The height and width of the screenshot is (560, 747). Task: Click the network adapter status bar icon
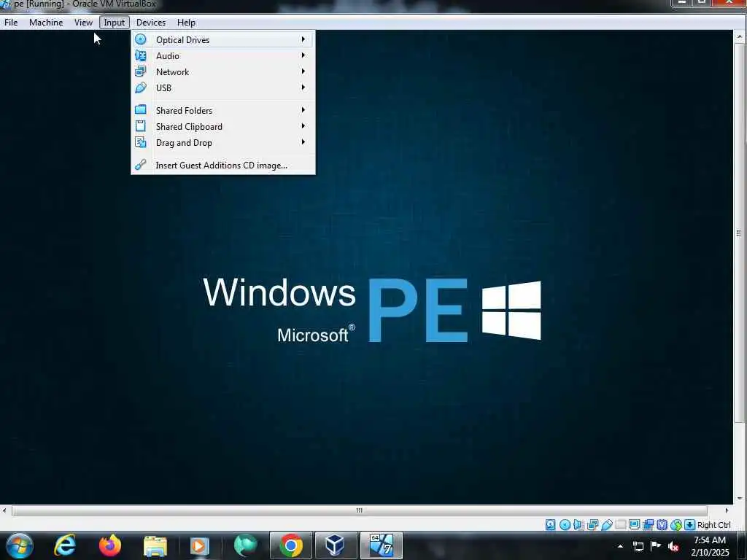coord(592,525)
